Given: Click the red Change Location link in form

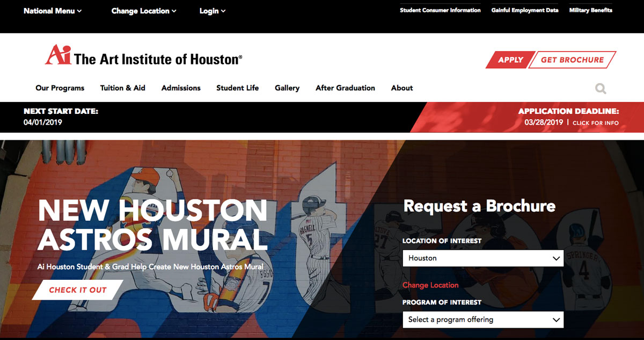Looking at the screenshot, I should point(430,285).
